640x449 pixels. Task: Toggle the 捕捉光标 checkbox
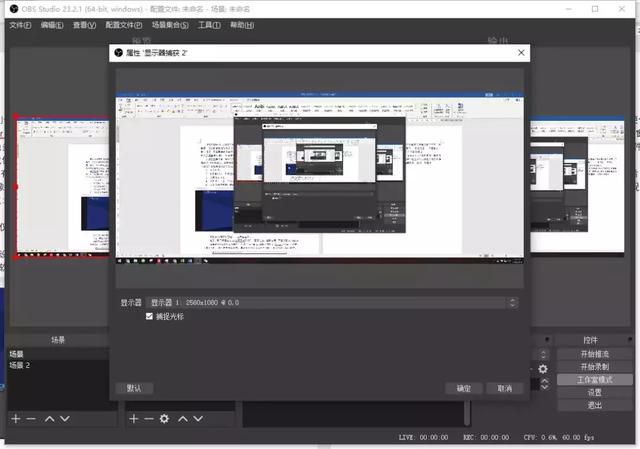pyautogui.click(x=149, y=316)
